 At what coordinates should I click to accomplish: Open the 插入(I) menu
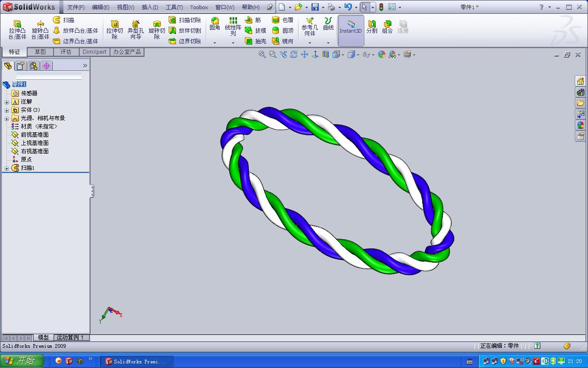(x=150, y=7)
